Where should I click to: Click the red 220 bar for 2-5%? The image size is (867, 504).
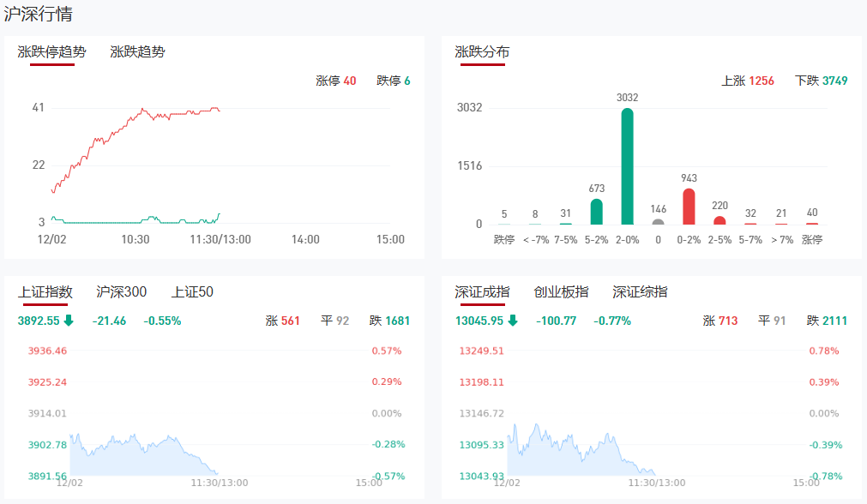pyautogui.click(x=719, y=220)
